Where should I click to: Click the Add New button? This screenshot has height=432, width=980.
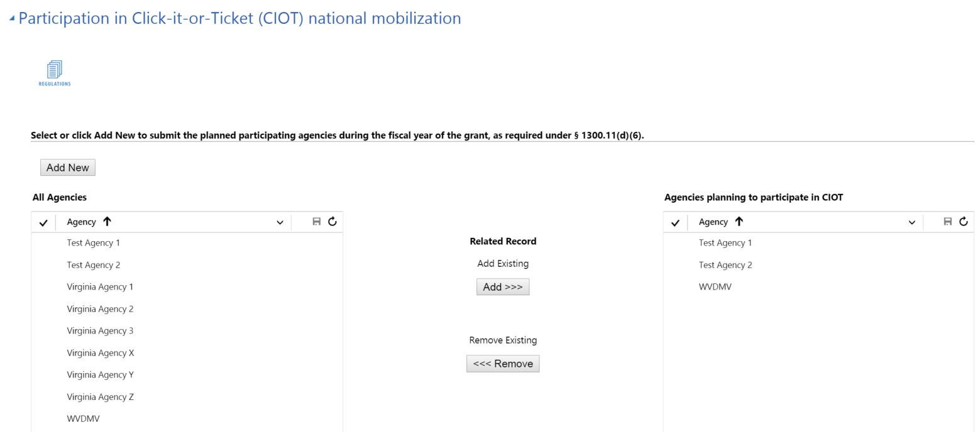pos(68,168)
